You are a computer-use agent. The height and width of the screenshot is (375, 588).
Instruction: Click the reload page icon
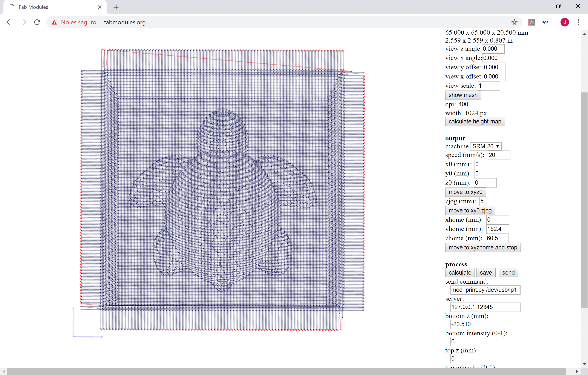(37, 22)
